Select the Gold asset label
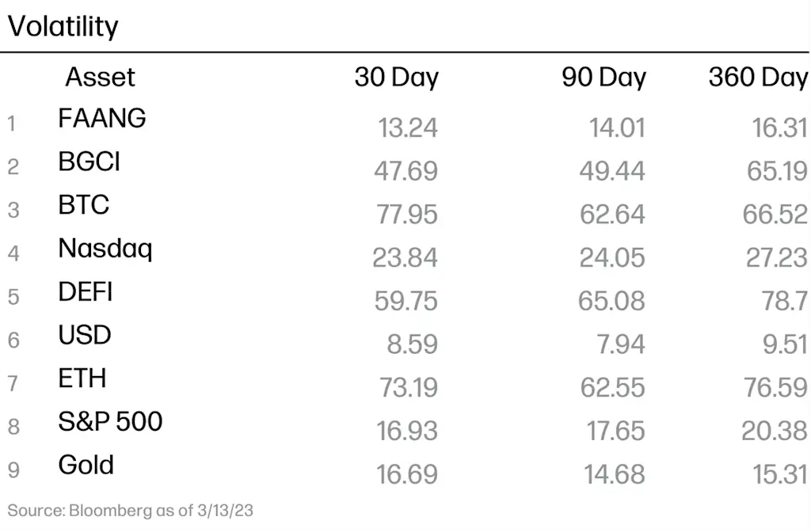The width and height of the screenshot is (811, 532). tap(86, 465)
